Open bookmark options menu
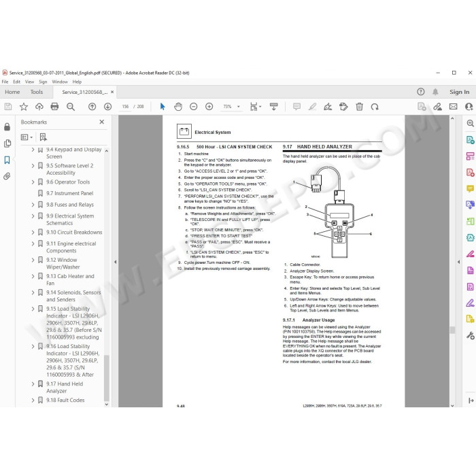Screen dimensions: 476x476 coord(27,137)
